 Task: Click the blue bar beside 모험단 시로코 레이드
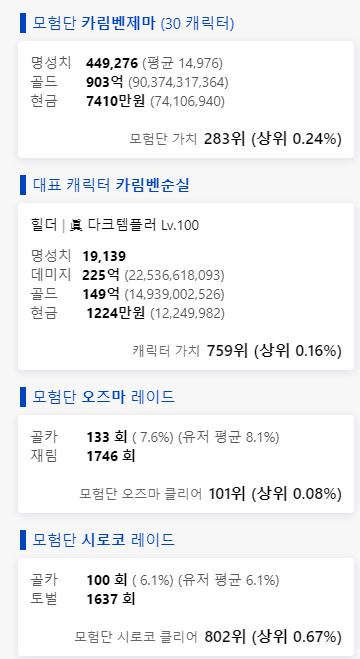[x=23, y=540]
